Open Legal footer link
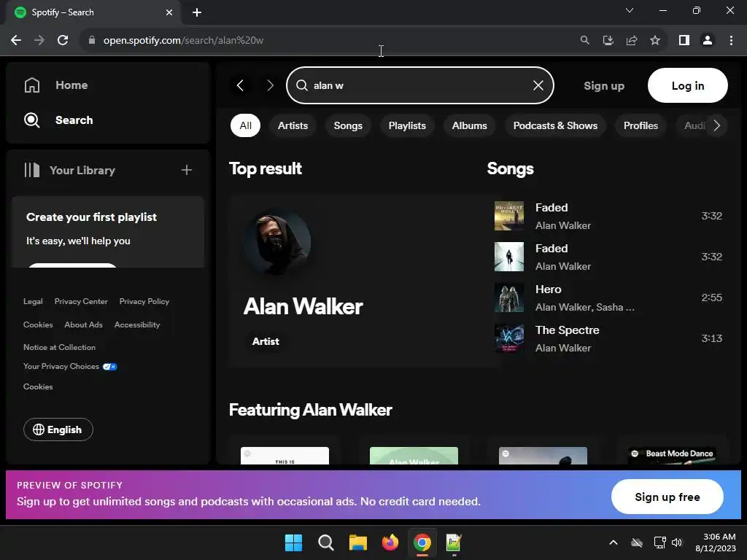This screenshot has width=747, height=560. pos(33,301)
